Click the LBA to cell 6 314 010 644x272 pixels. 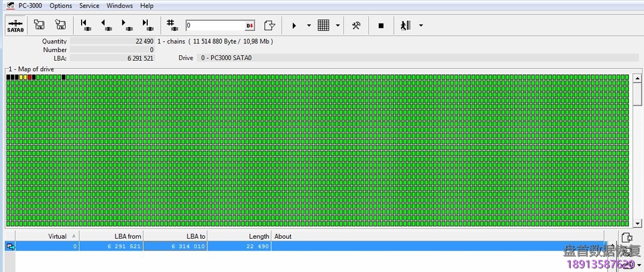coord(176,247)
